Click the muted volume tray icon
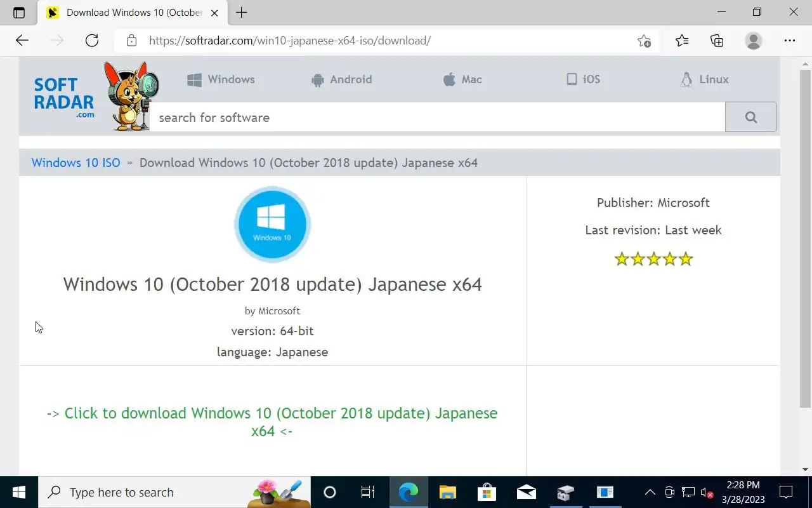The width and height of the screenshot is (812, 508). [x=707, y=492]
